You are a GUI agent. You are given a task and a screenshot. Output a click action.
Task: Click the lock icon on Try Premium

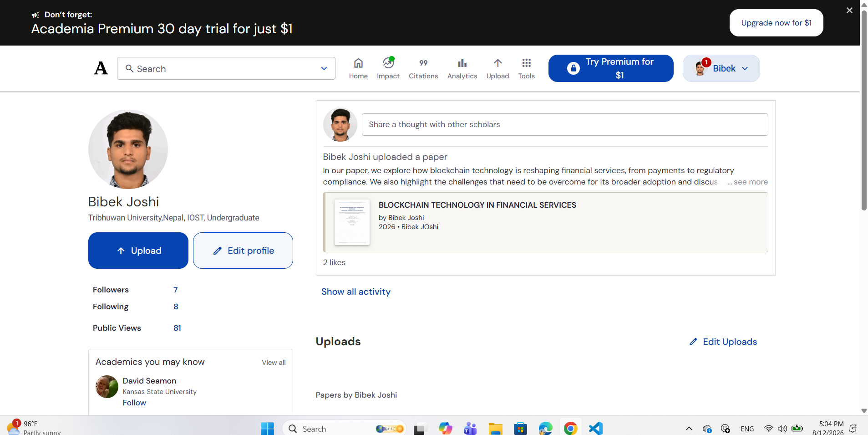[574, 68]
